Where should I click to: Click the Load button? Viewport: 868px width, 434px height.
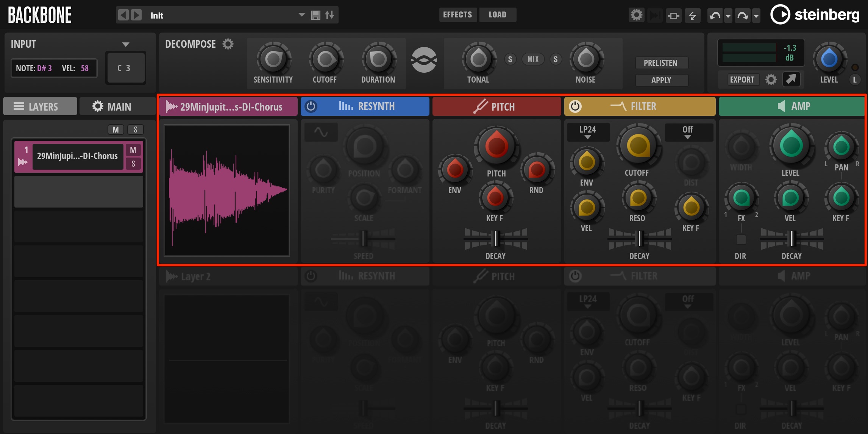click(x=498, y=15)
